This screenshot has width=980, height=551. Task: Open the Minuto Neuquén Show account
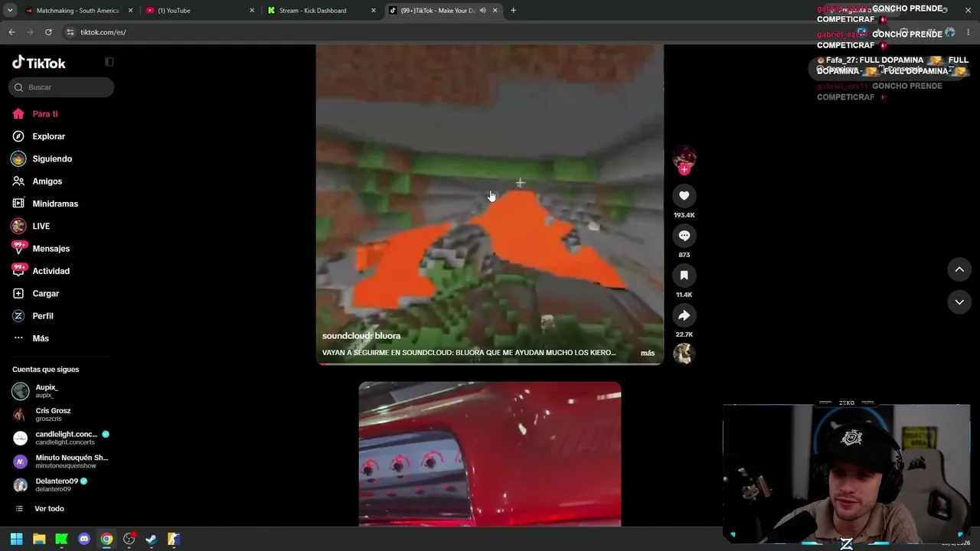click(61, 461)
